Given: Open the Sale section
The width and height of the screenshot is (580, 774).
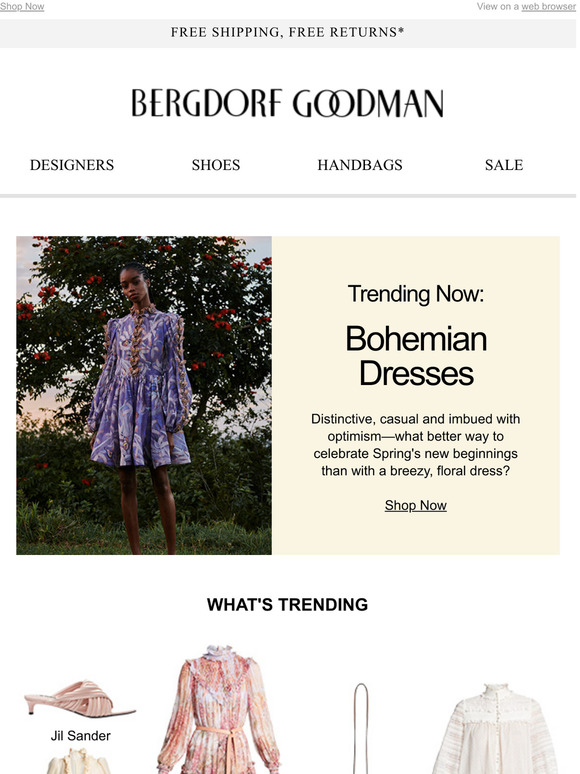Looking at the screenshot, I should pos(504,165).
